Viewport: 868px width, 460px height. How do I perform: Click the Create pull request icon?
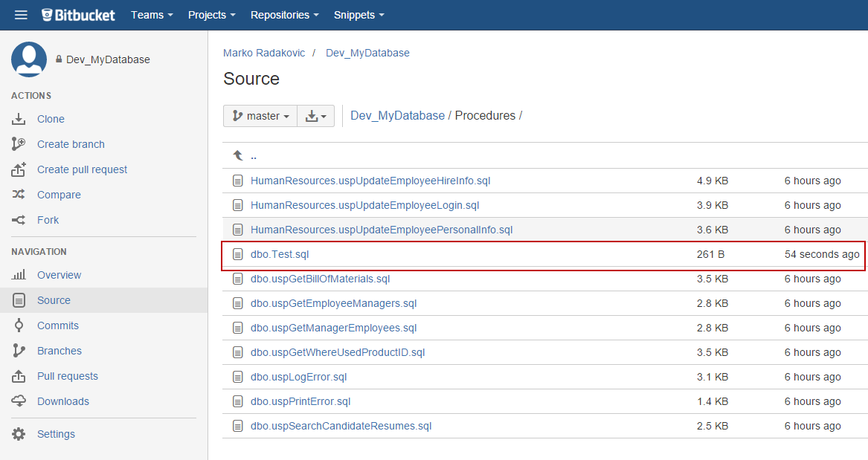tap(19, 169)
